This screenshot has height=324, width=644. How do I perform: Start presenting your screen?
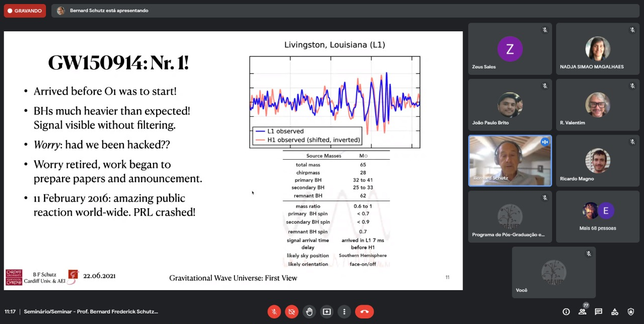click(327, 311)
